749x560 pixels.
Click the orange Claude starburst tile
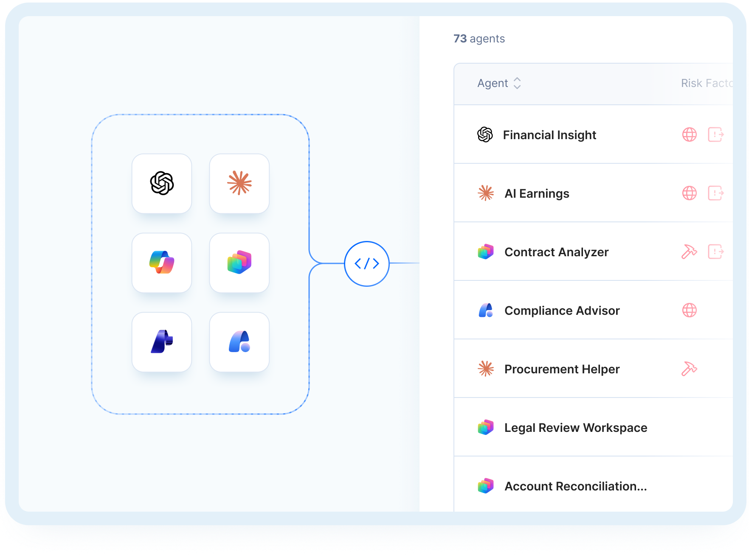[x=239, y=184]
